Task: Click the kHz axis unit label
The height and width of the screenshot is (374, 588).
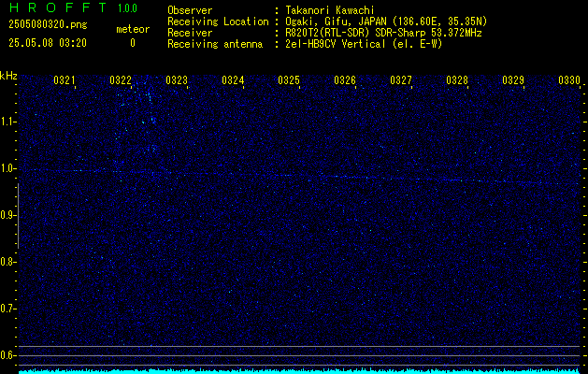Action: 8,76
